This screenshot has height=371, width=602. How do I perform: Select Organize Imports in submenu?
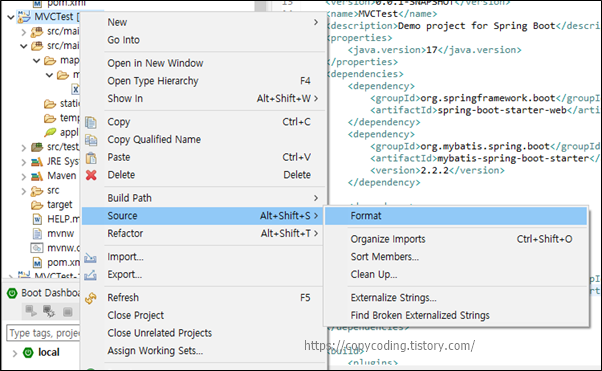456,239
